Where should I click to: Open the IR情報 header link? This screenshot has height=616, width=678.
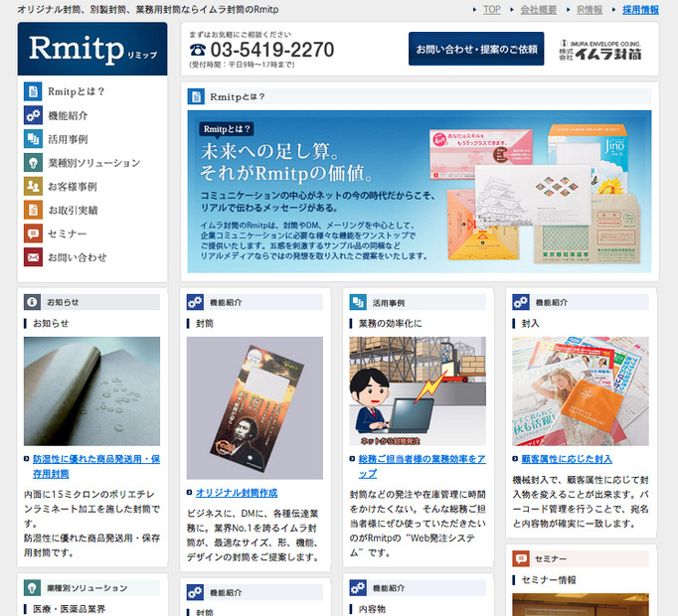tap(590, 10)
